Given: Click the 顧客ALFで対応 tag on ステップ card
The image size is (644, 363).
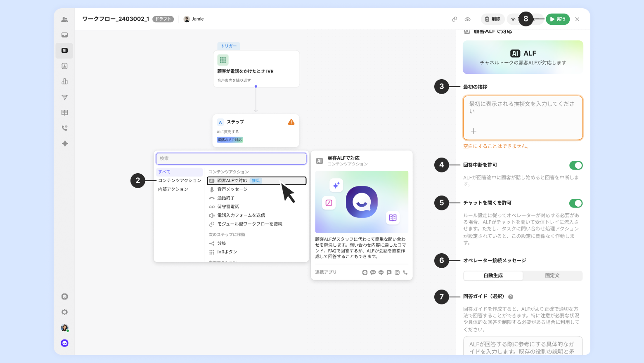Looking at the screenshot, I should pos(230,140).
